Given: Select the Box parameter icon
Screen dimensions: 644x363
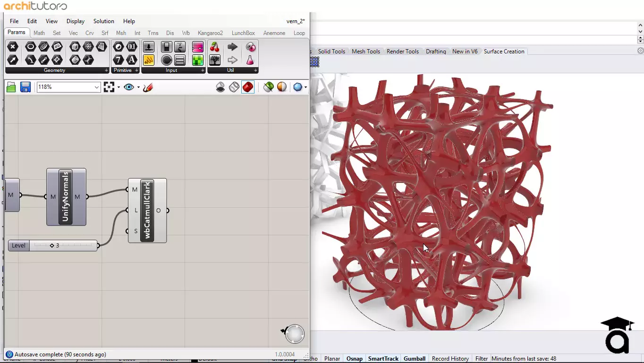Looking at the screenshot, I should pyautogui.click(x=75, y=46).
